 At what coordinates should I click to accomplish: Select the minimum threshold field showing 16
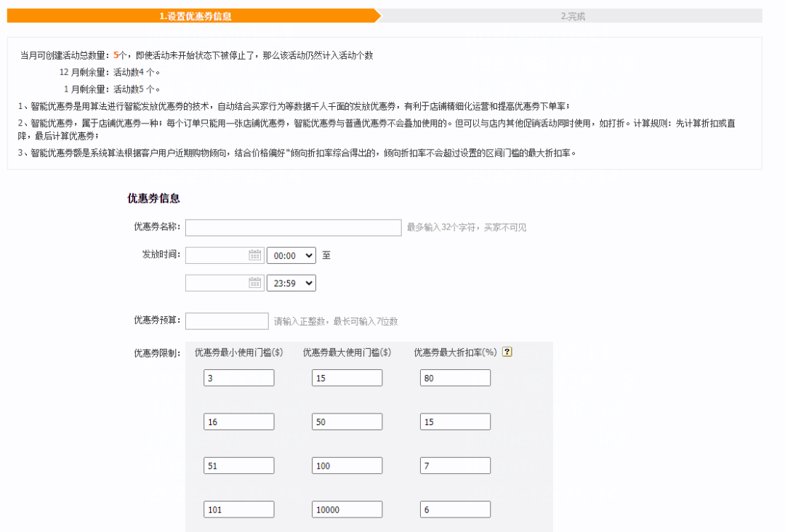(238, 421)
